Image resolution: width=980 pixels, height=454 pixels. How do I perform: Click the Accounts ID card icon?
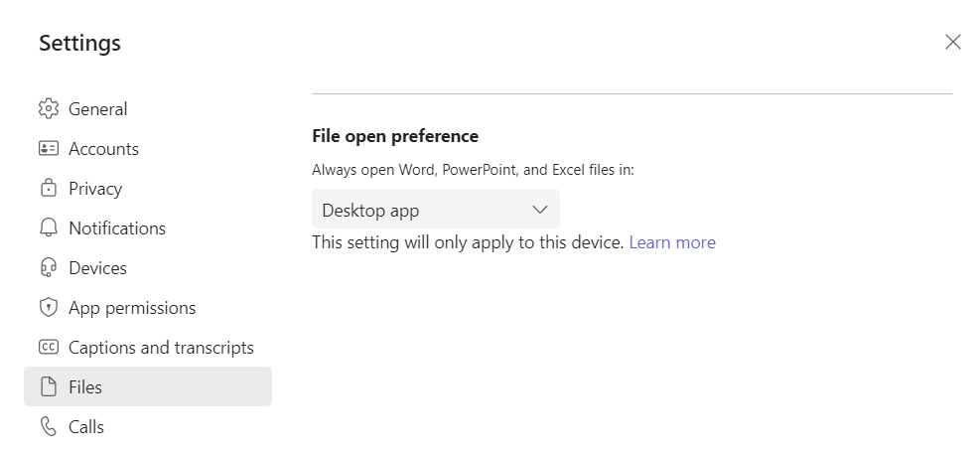(x=48, y=148)
